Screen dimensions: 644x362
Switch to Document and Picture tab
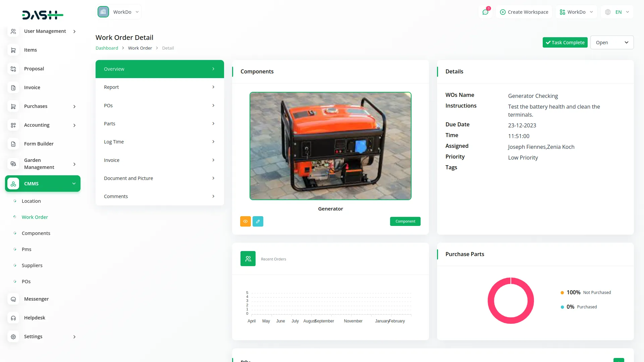coord(160,178)
